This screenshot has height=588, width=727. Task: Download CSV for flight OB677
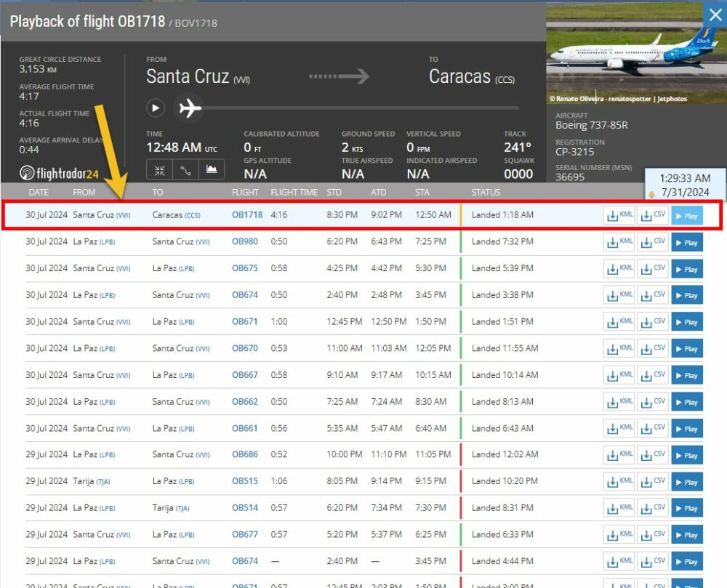point(652,535)
